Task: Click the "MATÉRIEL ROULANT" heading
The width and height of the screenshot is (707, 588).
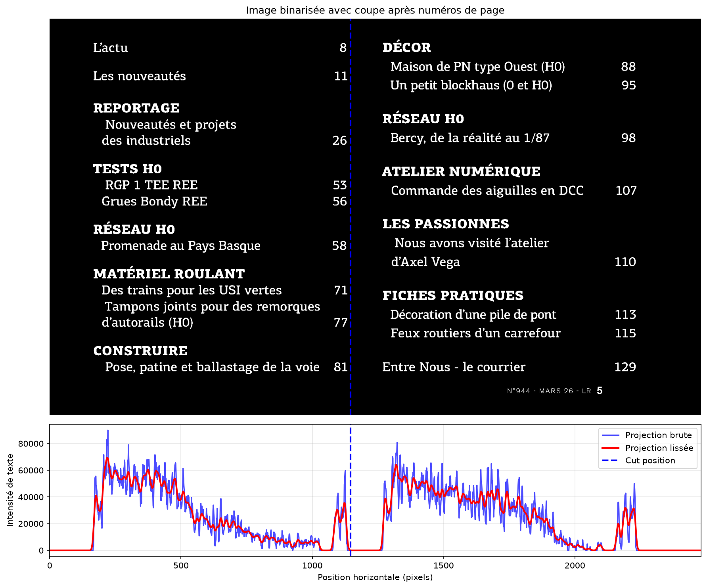Action: point(169,274)
